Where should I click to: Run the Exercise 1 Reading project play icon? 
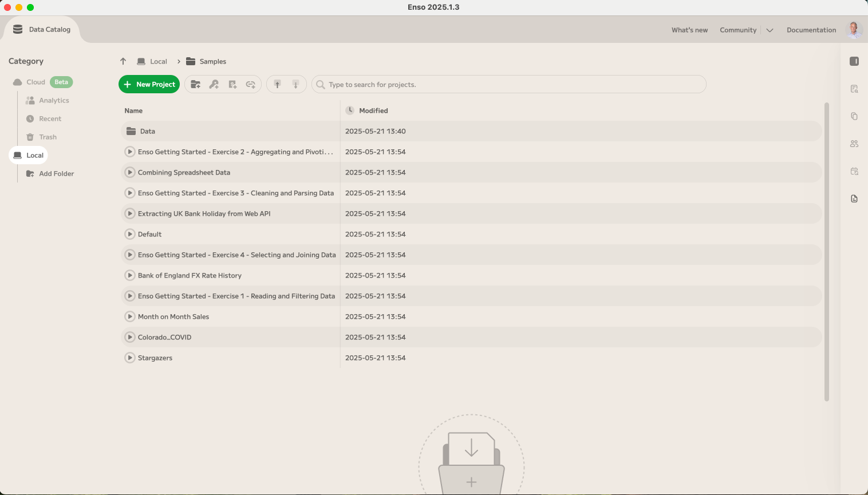(130, 296)
